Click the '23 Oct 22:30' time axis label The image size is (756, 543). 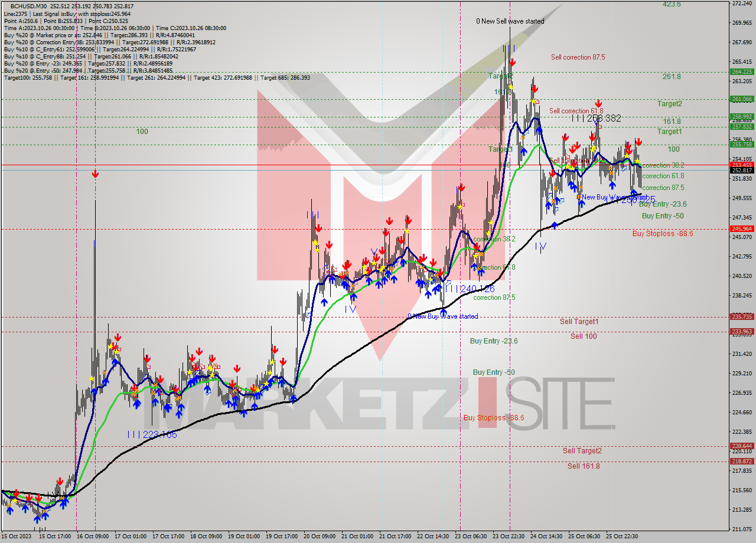tap(509, 537)
